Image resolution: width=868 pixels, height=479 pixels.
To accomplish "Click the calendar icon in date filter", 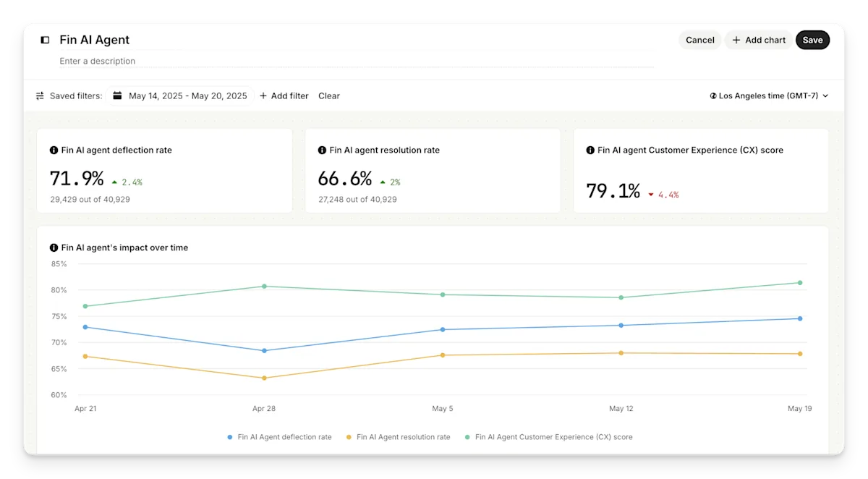I will [x=117, y=96].
